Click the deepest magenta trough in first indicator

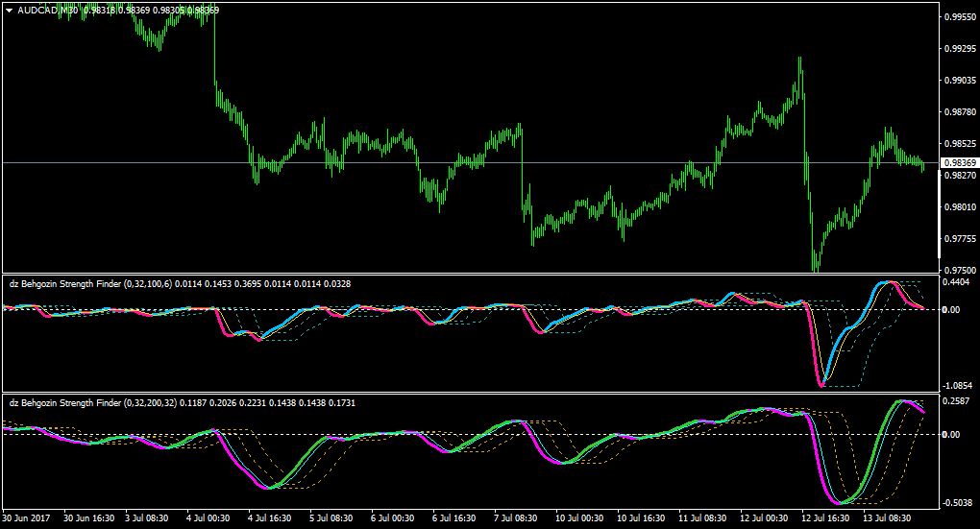coord(821,385)
